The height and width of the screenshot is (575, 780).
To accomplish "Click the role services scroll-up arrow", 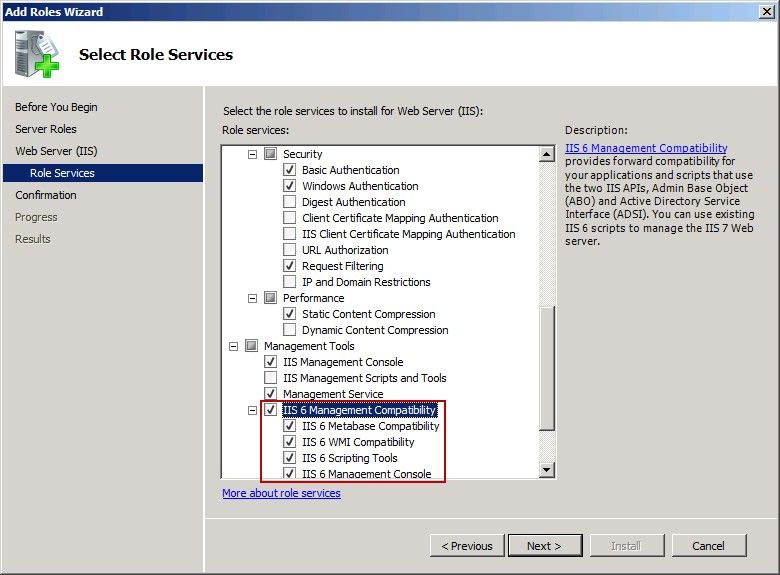I will (547, 154).
